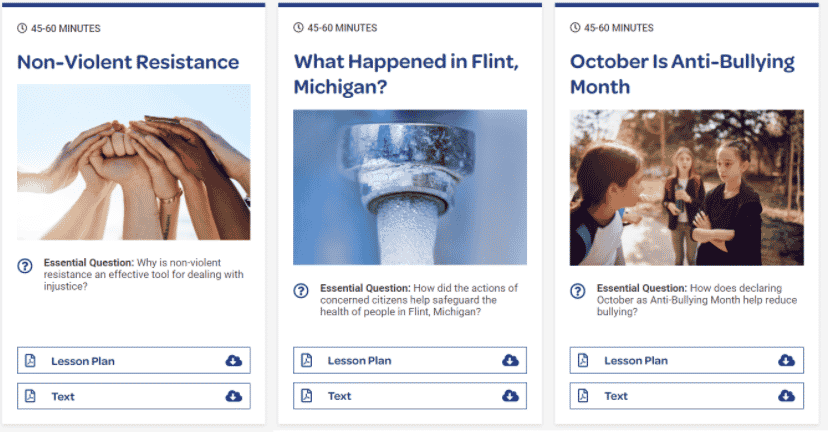The width and height of the screenshot is (828, 432).
Task: Download the Flint Michigan Lesson Plan
Action: pos(410,360)
